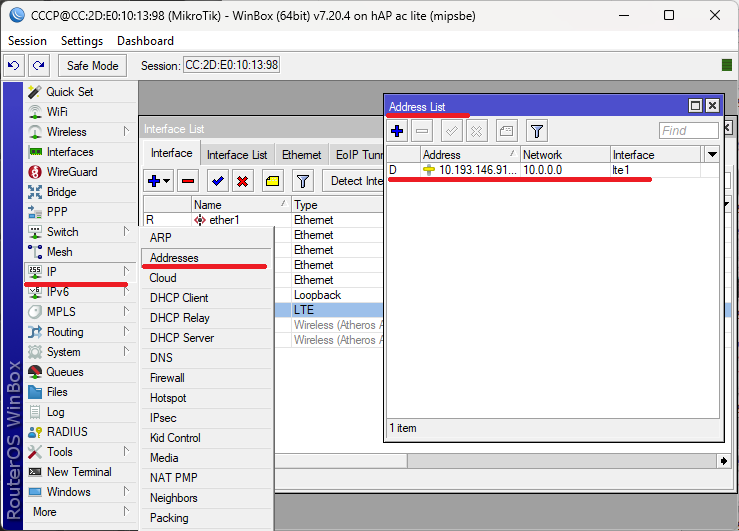Open the add-interface plus dropdown arrow
Viewport: 739px width, 531px height.
[167, 181]
